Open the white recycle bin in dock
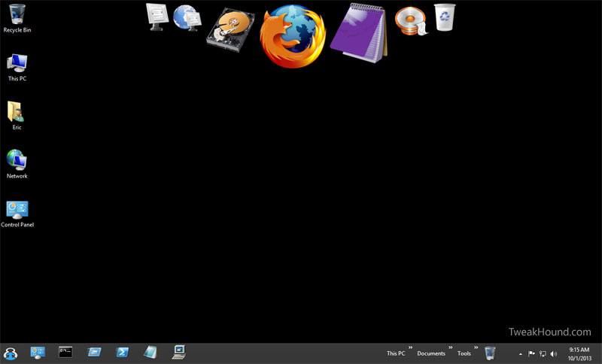 tap(445, 17)
